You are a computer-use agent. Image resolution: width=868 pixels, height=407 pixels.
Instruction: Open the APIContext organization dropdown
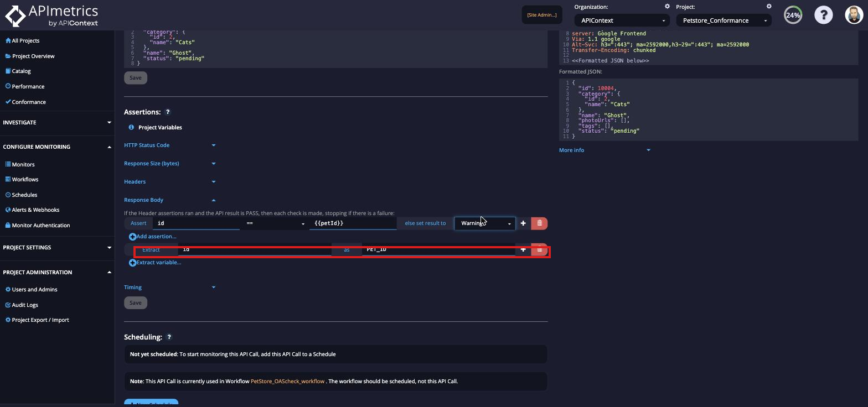622,20
